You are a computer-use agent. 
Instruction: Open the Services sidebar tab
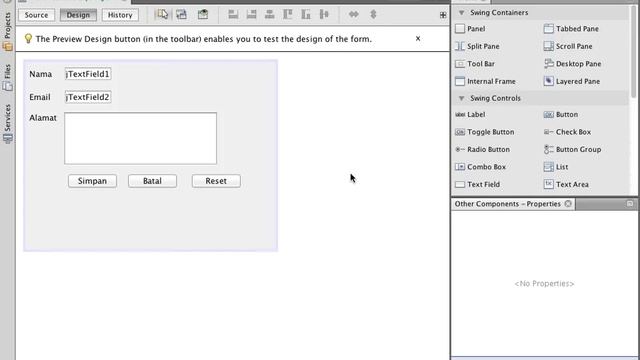click(x=7, y=124)
